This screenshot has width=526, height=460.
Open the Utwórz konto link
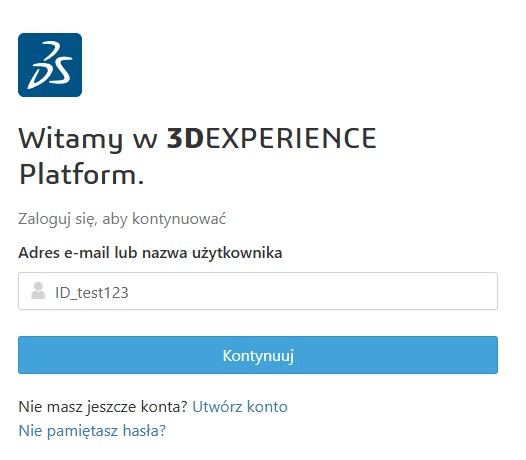240,407
